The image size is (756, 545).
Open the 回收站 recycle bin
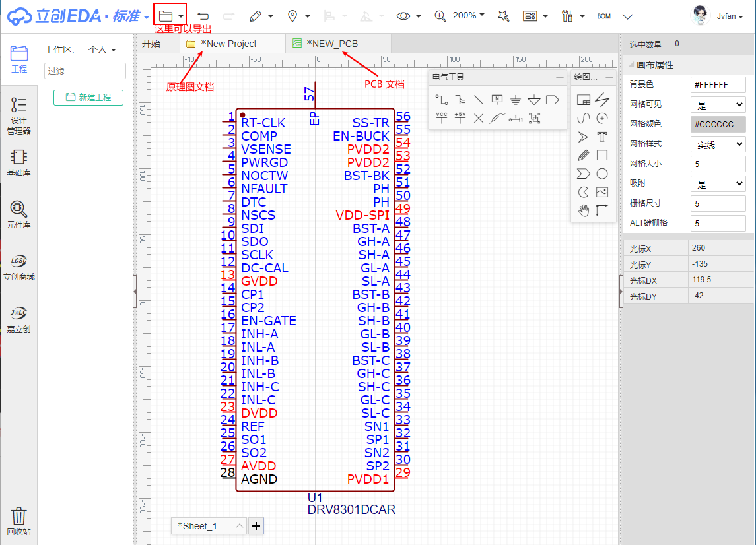pos(18,521)
